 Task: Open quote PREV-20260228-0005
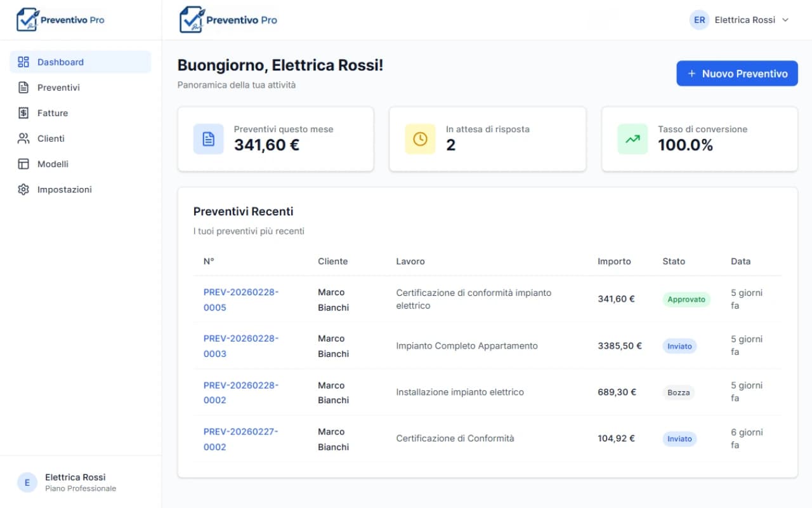[240, 299]
